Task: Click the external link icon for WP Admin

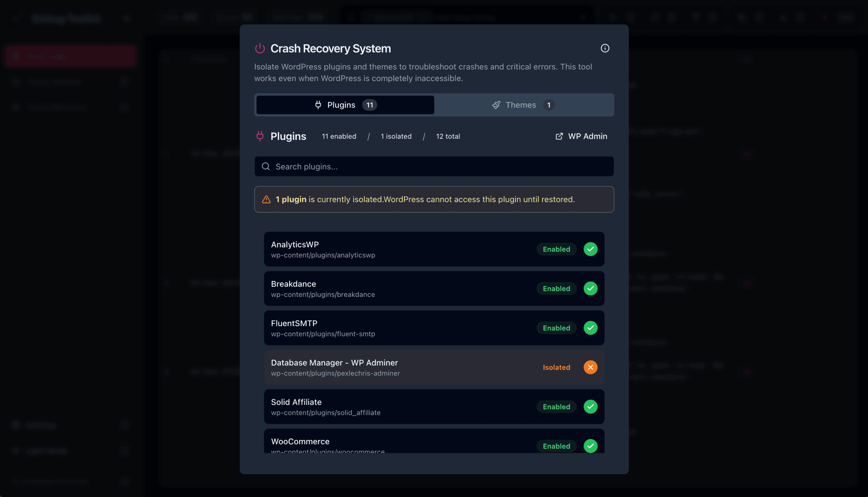Action: 559,136
